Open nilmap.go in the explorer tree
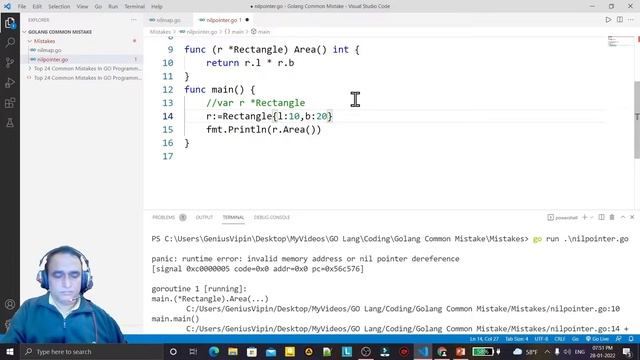Viewport: 640px width, 360px height. click(x=49, y=50)
